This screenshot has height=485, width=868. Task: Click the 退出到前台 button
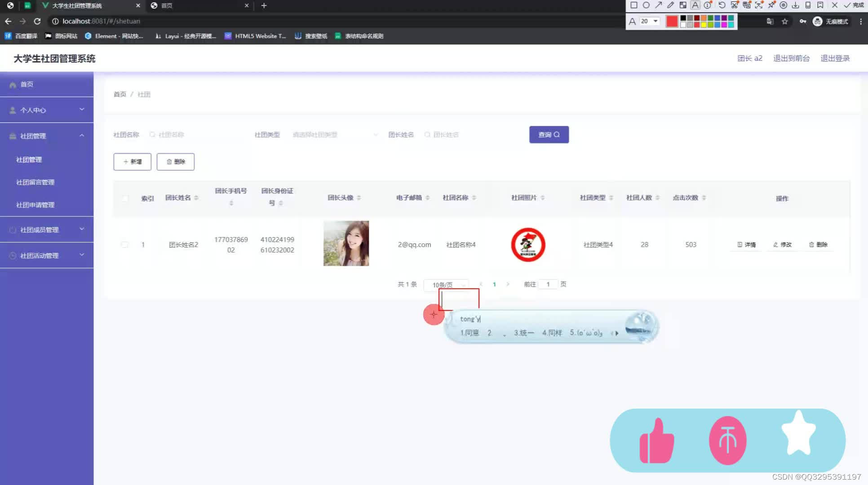[791, 58]
